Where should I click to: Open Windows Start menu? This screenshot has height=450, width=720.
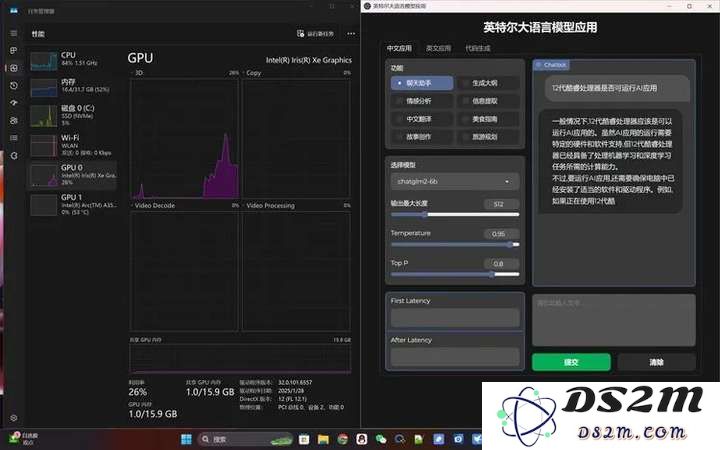point(186,439)
